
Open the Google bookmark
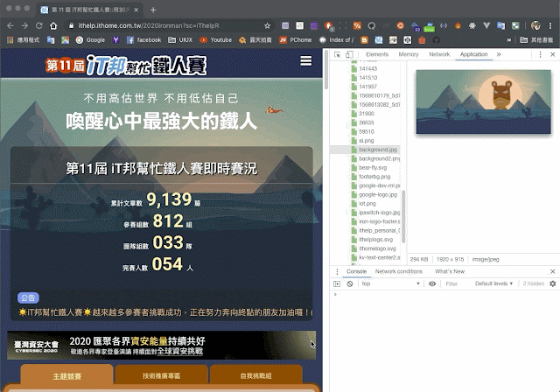click(x=90, y=40)
